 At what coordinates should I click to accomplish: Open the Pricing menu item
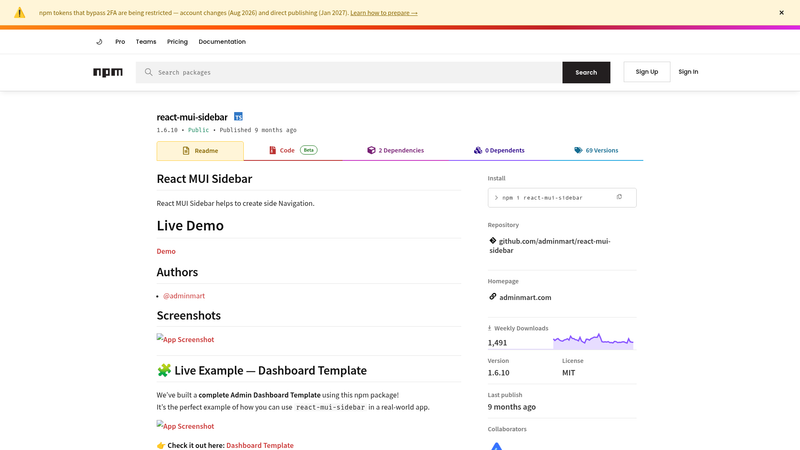pos(177,42)
